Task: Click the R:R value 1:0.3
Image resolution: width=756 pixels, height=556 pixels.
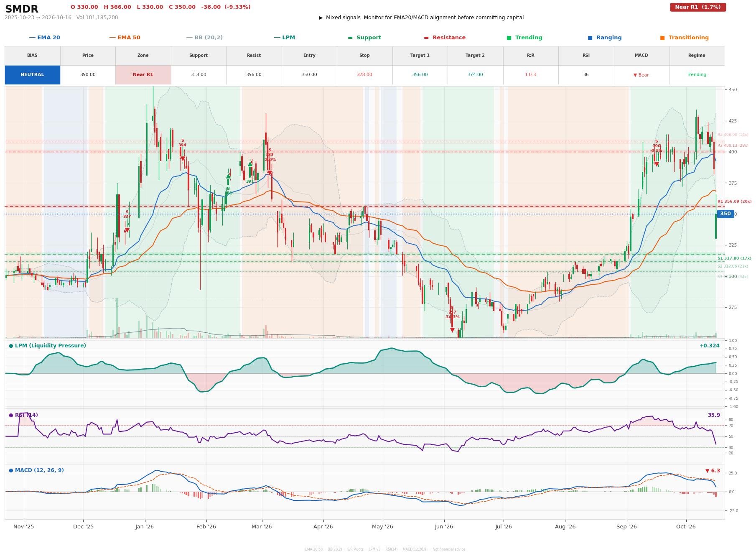Action: pos(530,75)
